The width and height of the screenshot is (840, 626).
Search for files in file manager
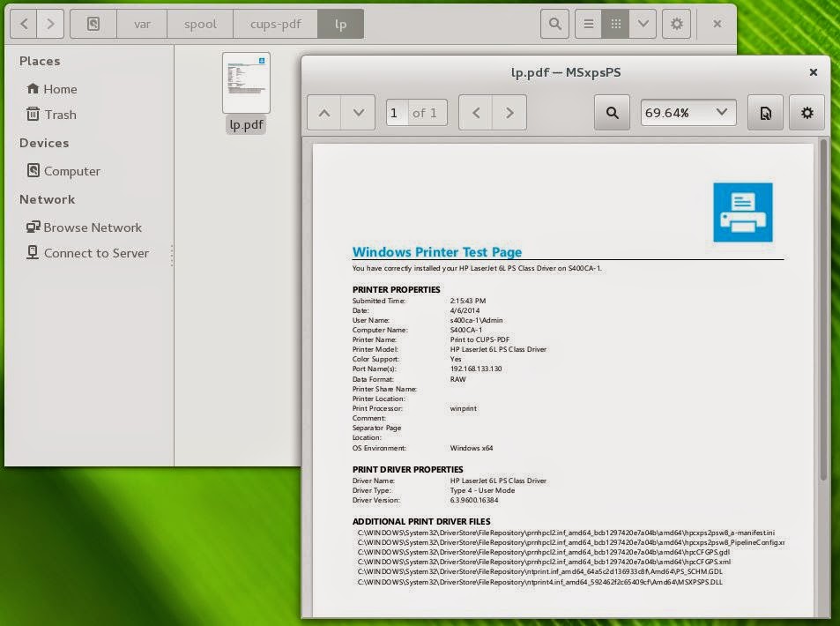point(555,24)
